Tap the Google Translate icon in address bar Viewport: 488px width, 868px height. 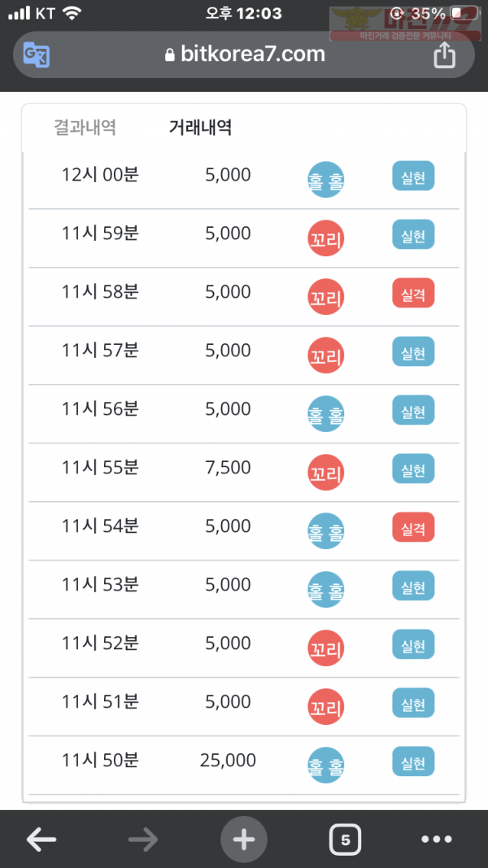tap(37, 55)
